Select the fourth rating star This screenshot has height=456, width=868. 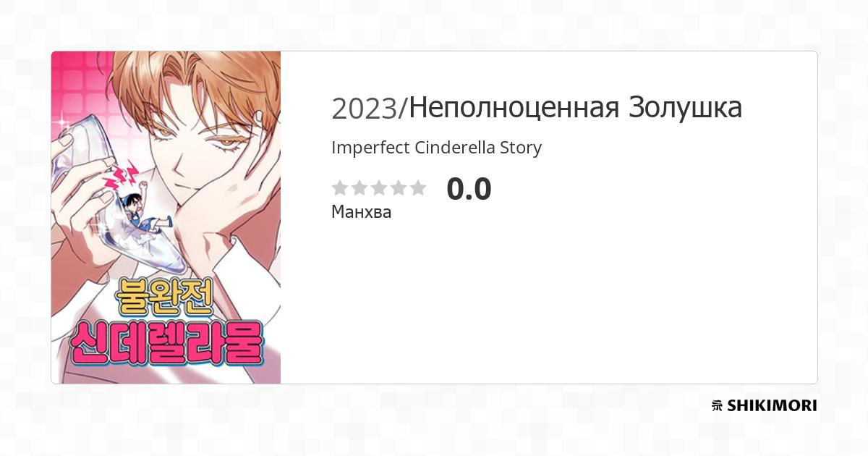pyautogui.click(x=399, y=188)
